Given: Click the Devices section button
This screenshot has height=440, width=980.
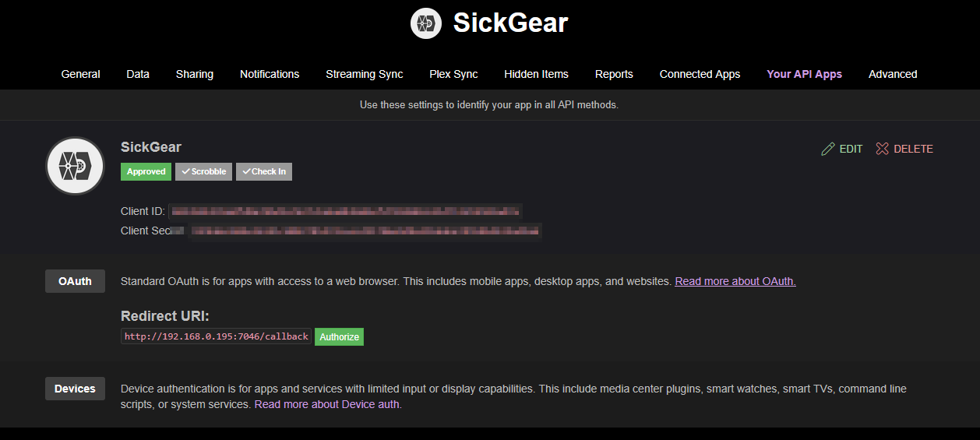Looking at the screenshot, I should [x=75, y=389].
